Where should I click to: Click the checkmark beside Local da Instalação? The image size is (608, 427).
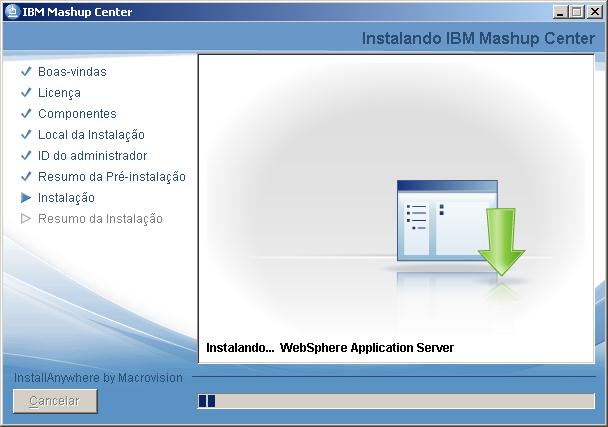pos(26,134)
